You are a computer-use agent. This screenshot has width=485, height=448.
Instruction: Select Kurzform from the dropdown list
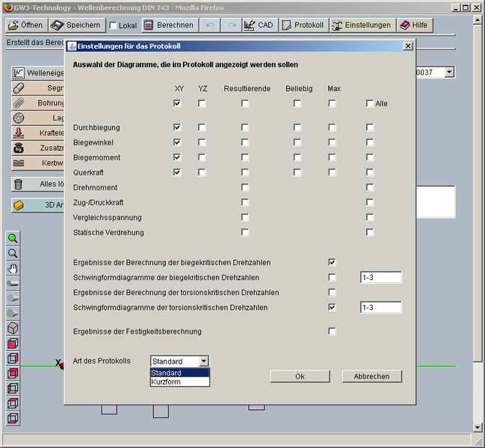point(179,382)
